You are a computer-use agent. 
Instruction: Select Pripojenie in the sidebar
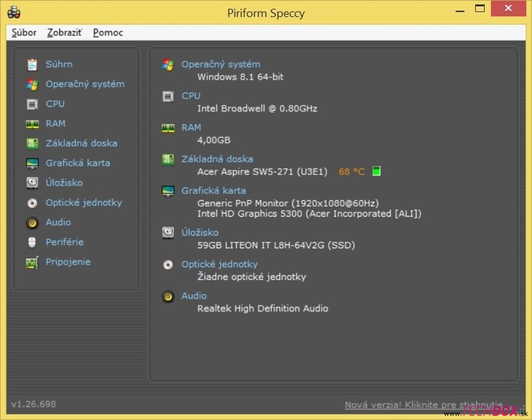point(68,262)
